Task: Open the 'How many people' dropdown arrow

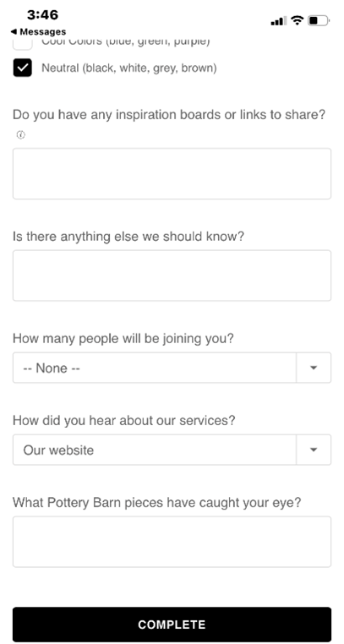Action: tap(314, 368)
